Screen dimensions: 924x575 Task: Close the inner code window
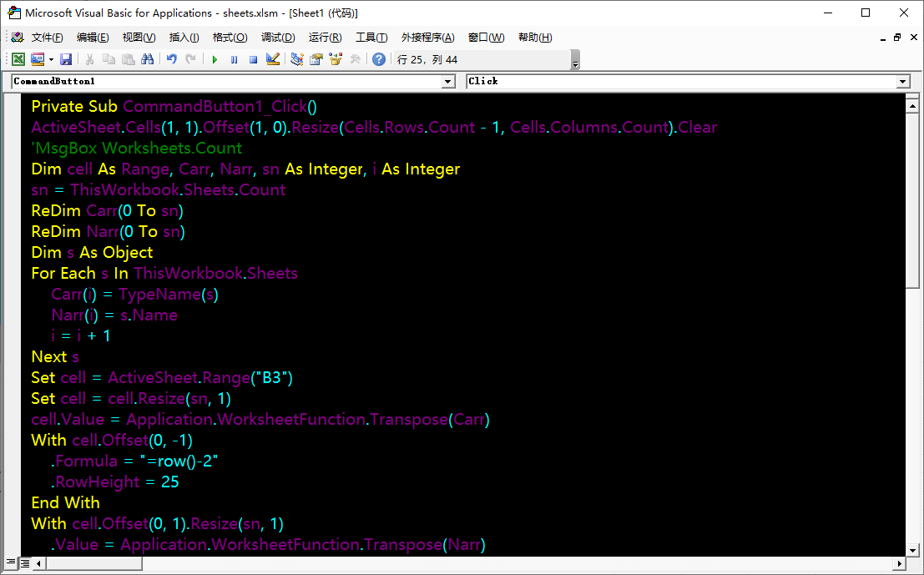point(913,38)
